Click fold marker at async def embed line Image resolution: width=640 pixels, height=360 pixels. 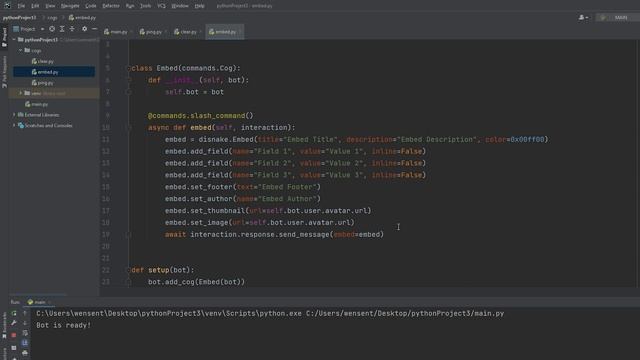(129, 128)
